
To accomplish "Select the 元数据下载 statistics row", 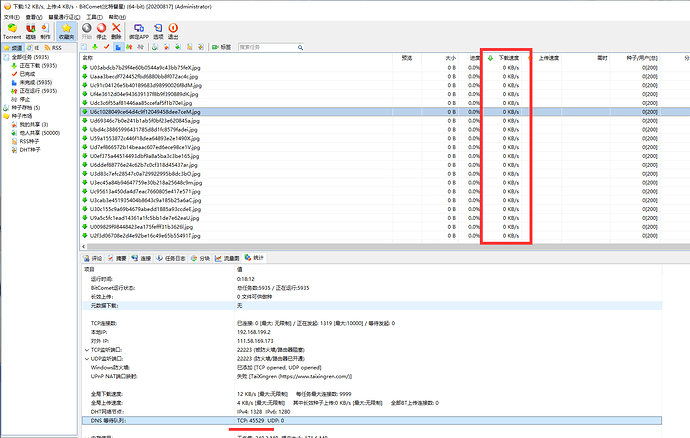I will click(372, 305).
